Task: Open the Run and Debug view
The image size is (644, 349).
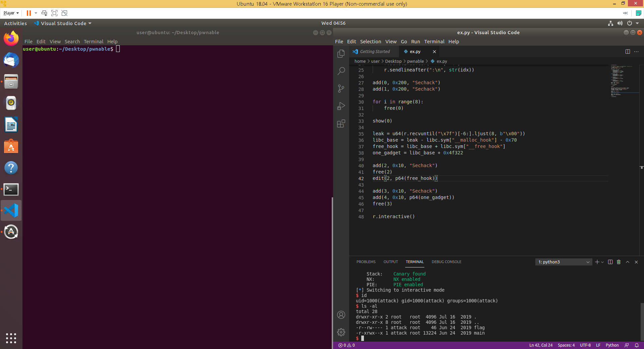Action: (341, 106)
